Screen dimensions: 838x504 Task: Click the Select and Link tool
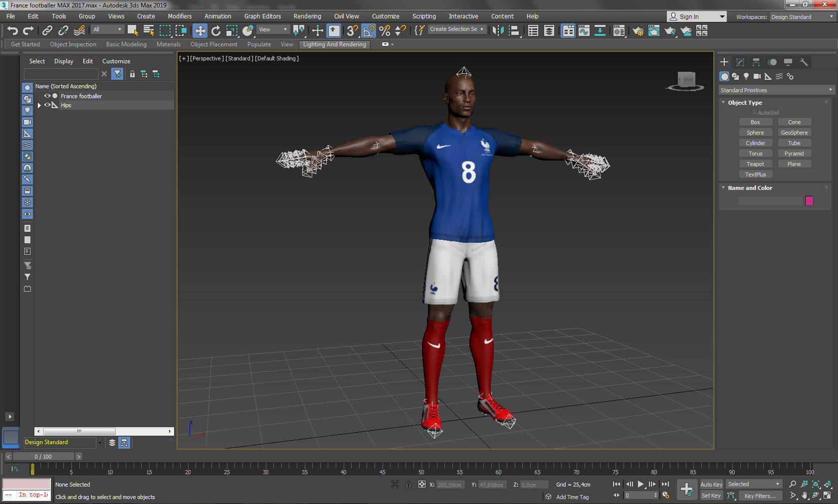click(x=47, y=31)
